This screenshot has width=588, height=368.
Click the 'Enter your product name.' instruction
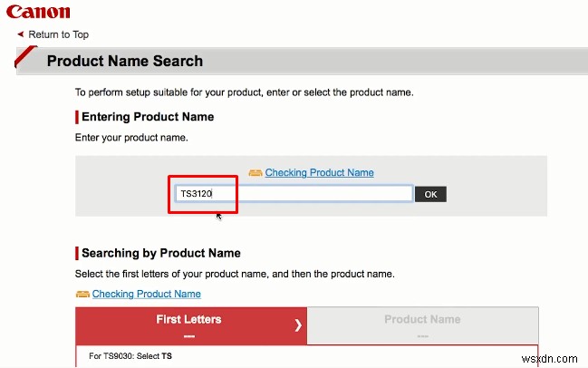[132, 137]
